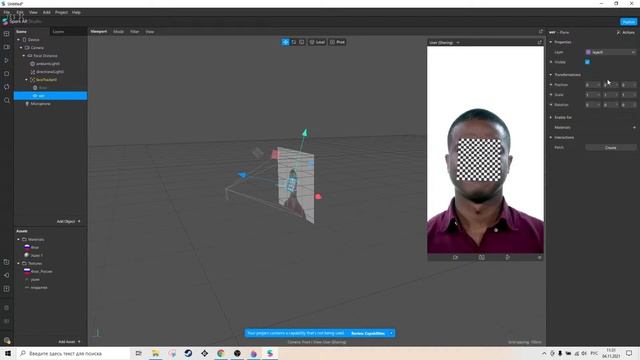This screenshot has height=360, width=640.
Task: Click the Position X input field
Action: [593, 85]
